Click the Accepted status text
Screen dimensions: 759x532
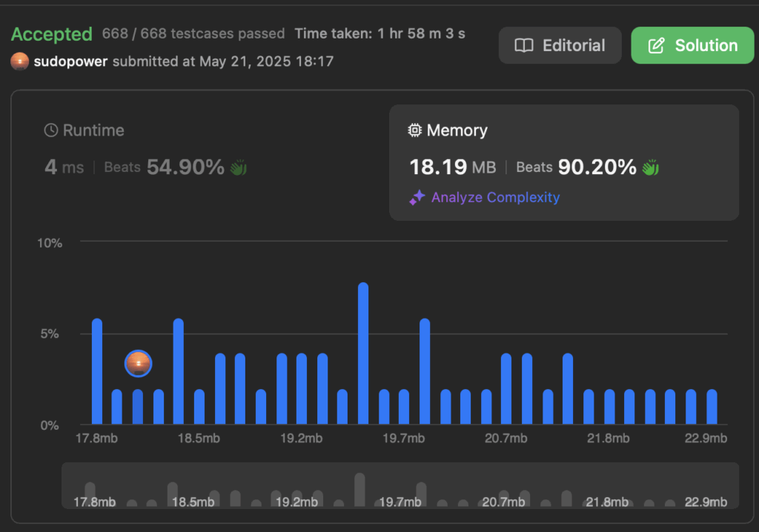(52, 34)
